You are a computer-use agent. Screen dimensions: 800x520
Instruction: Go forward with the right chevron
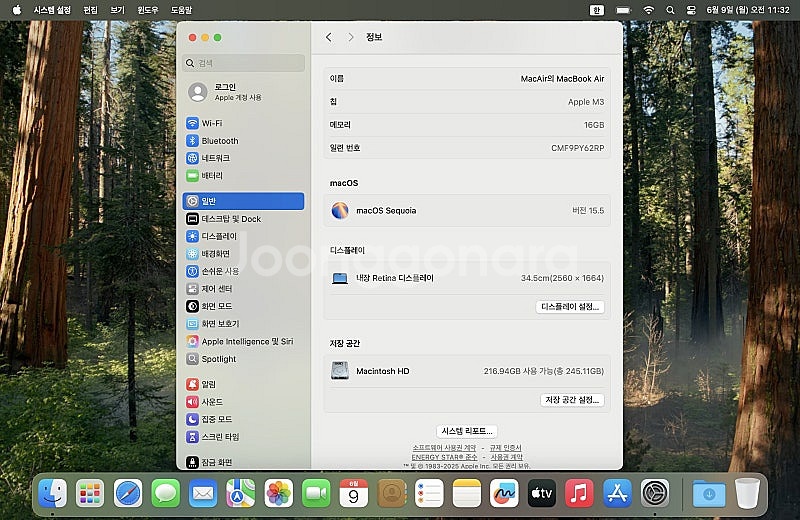(x=351, y=37)
